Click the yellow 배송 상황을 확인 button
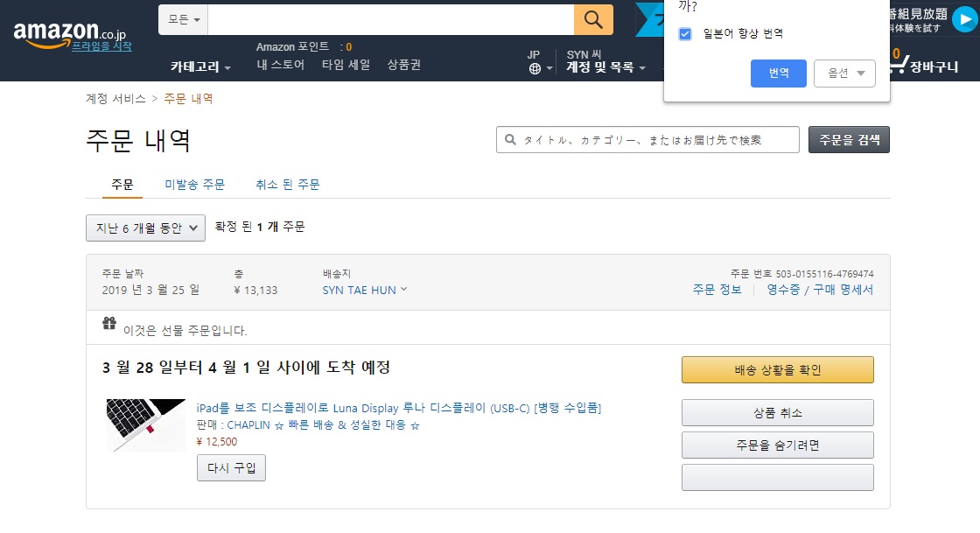This screenshot has width=980, height=533. [x=778, y=370]
